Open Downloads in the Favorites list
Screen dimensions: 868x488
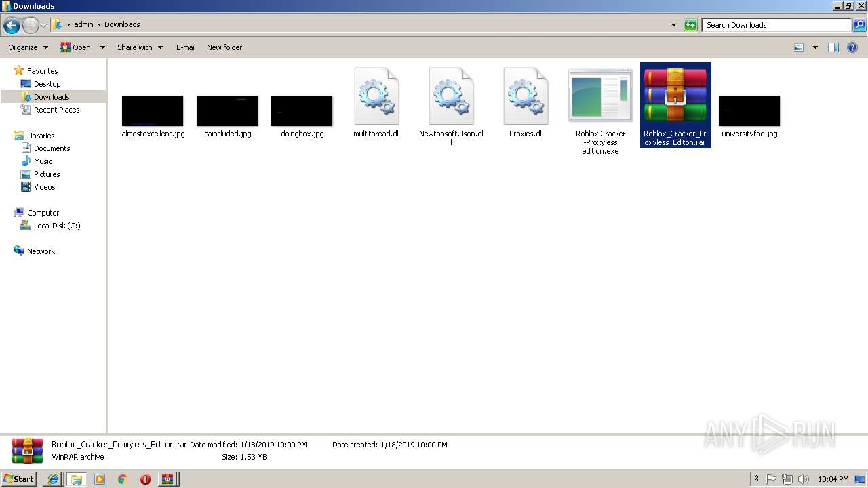point(52,97)
